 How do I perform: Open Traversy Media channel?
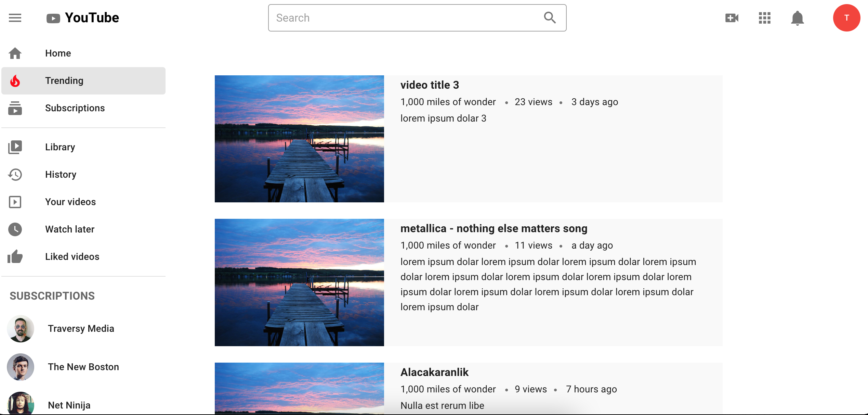(81, 328)
